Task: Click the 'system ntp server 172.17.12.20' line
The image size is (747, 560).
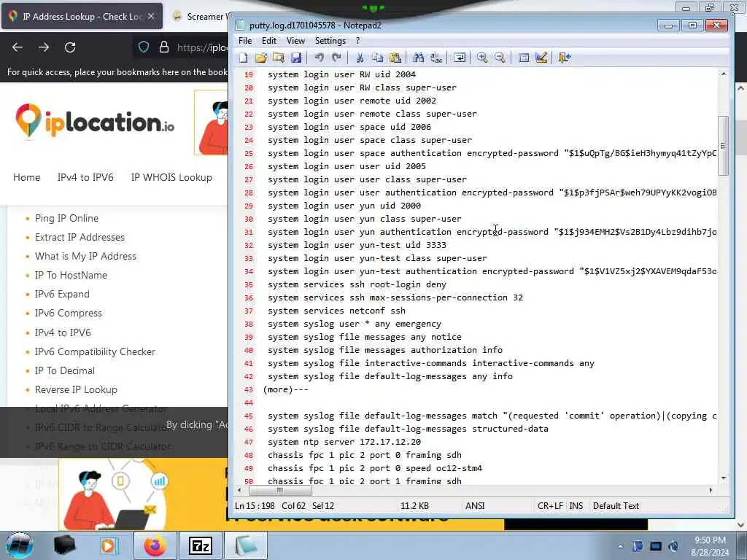Action: click(x=344, y=442)
